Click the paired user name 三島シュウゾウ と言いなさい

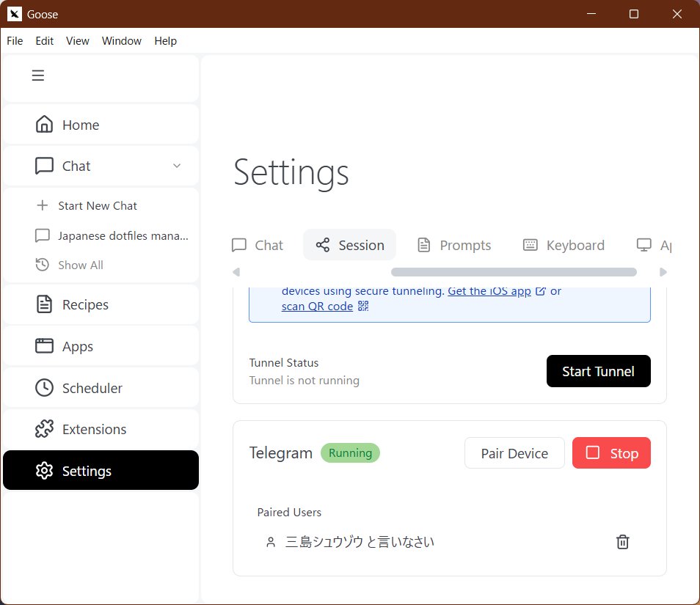point(360,542)
